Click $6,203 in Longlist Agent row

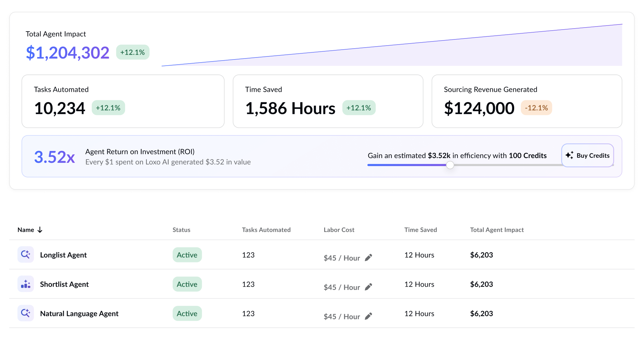pyautogui.click(x=482, y=255)
